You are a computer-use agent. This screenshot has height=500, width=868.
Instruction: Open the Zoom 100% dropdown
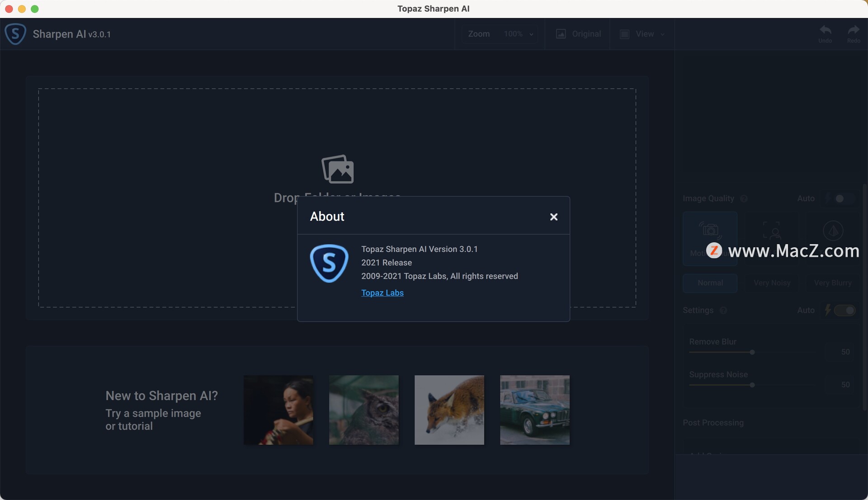[500, 34]
